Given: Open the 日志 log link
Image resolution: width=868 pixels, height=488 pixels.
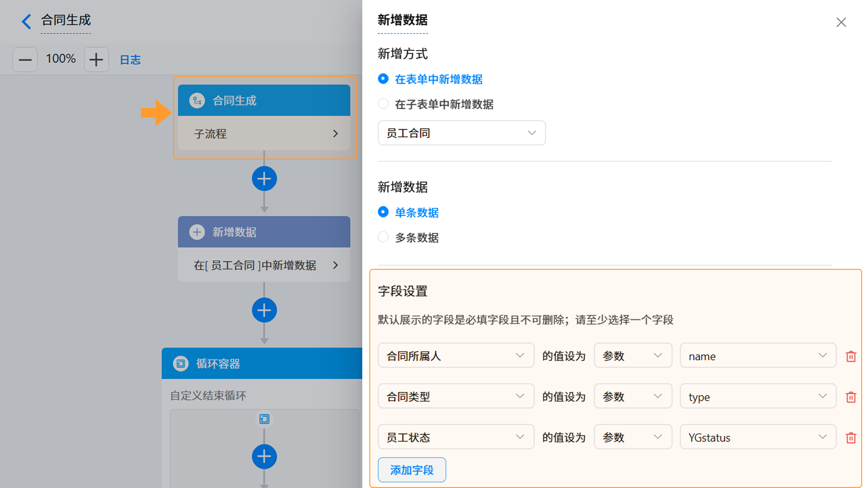Looking at the screenshot, I should [x=130, y=60].
